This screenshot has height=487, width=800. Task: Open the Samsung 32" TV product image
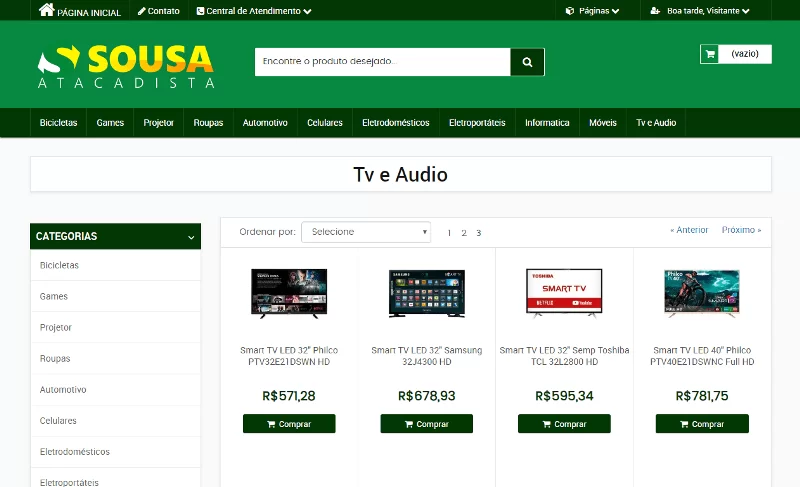[x=427, y=293]
